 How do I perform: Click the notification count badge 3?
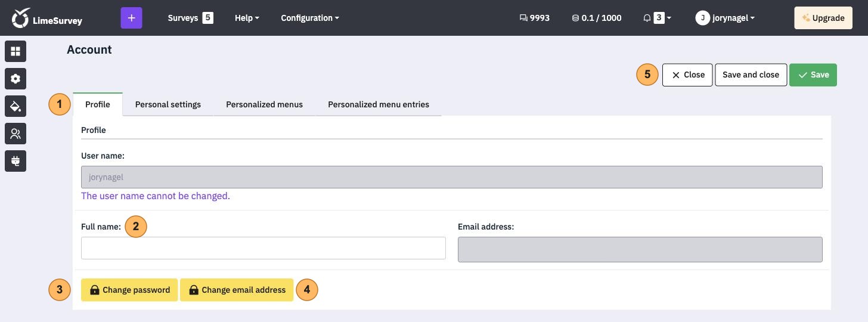(659, 18)
